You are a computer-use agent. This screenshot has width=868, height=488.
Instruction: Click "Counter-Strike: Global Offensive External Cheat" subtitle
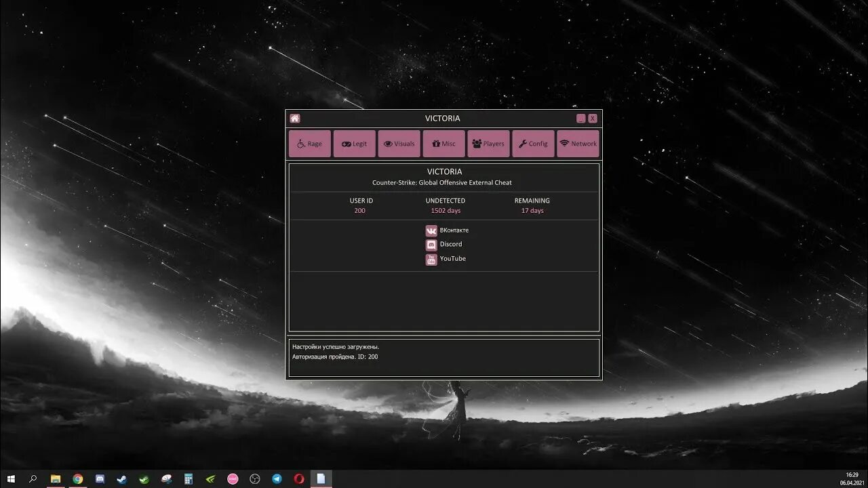pyautogui.click(x=442, y=183)
